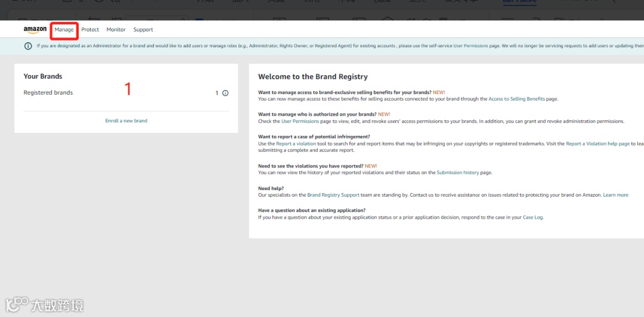The height and width of the screenshot is (317, 644).
Task: Open the User Permissions link in the banner
Action: pyautogui.click(x=470, y=46)
